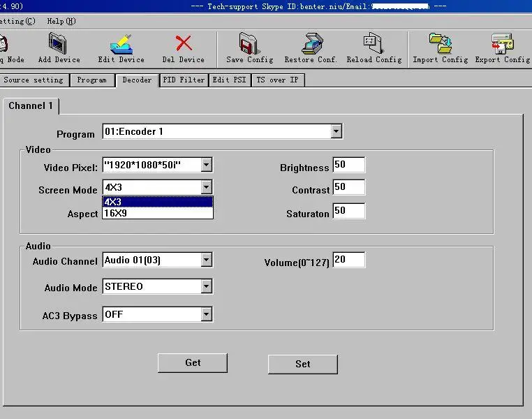532x419 pixels.
Task: Expand the Program dropdown
Action: pyautogui.click(x=337, y=131)
